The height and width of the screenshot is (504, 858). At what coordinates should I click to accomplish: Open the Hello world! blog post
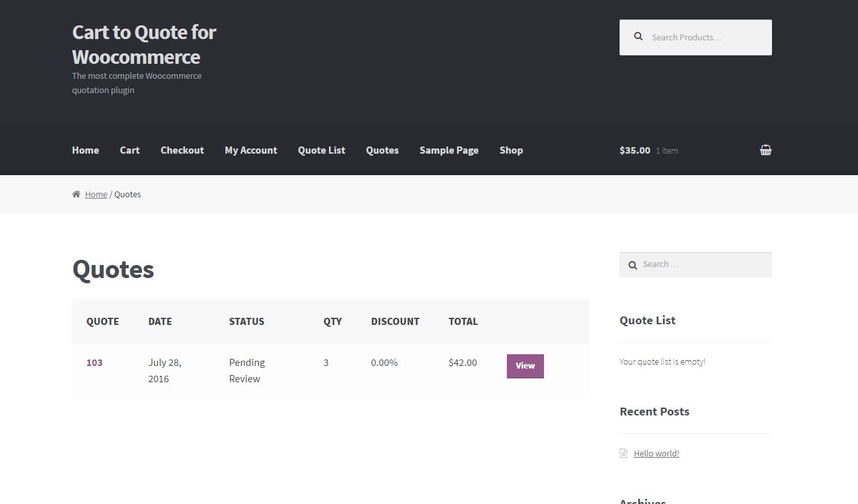tap(656, 453)
